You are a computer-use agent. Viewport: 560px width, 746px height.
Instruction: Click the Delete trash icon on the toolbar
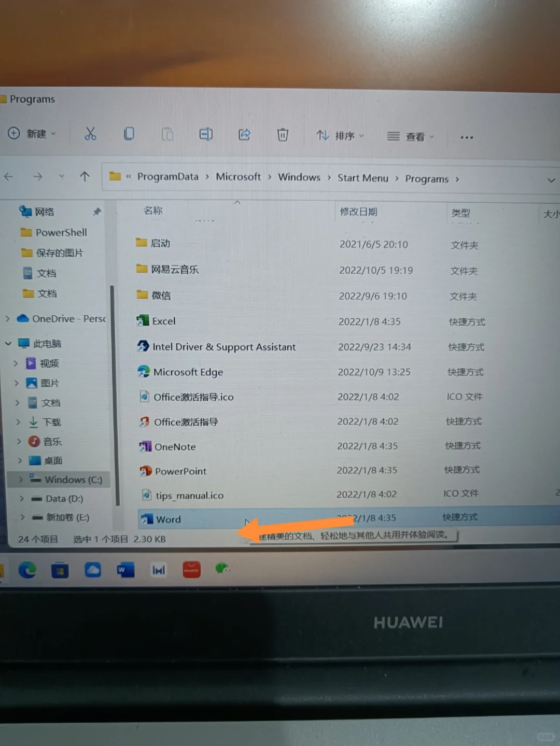point(282,134)
